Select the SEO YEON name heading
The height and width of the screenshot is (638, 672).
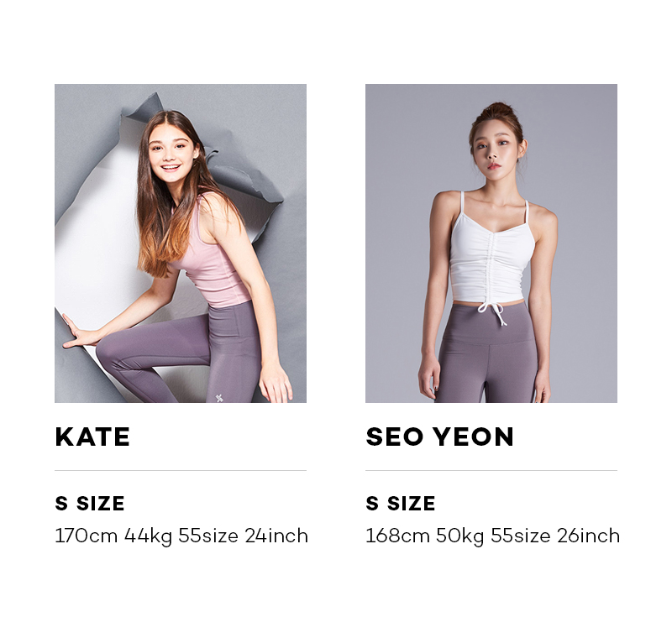tap(439, 437)
